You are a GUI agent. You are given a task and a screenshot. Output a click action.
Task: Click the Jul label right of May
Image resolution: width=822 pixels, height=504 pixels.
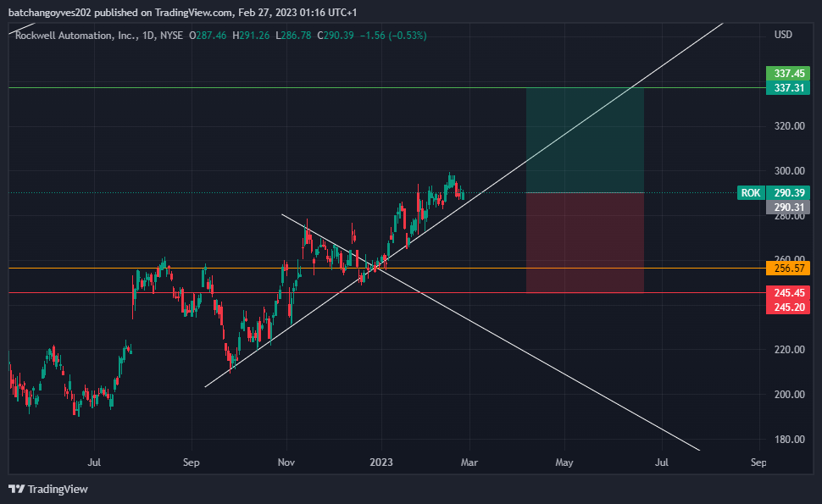click(662, 462)
